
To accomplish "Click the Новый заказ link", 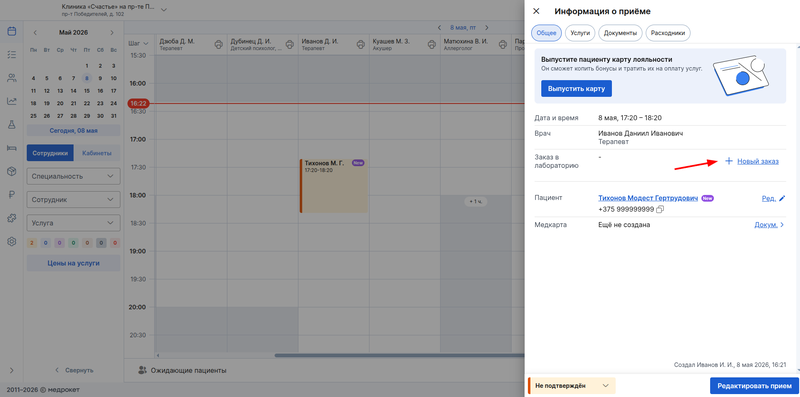I will 758,161.
